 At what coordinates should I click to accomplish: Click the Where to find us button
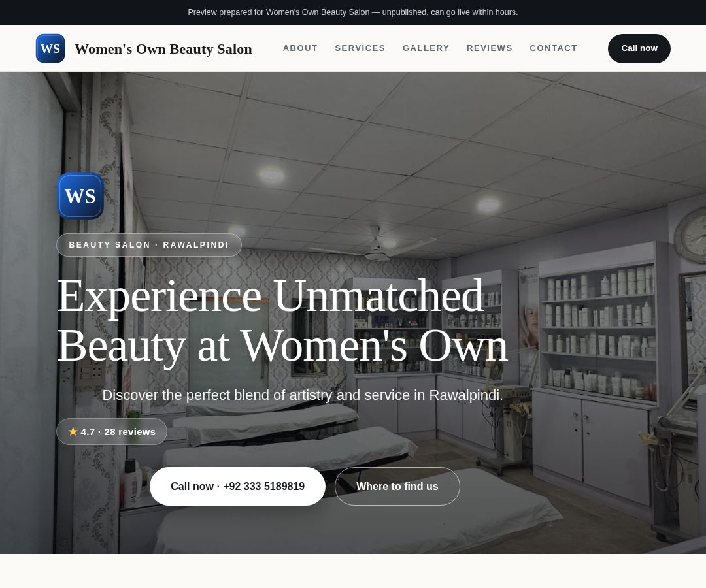(397, 486)
